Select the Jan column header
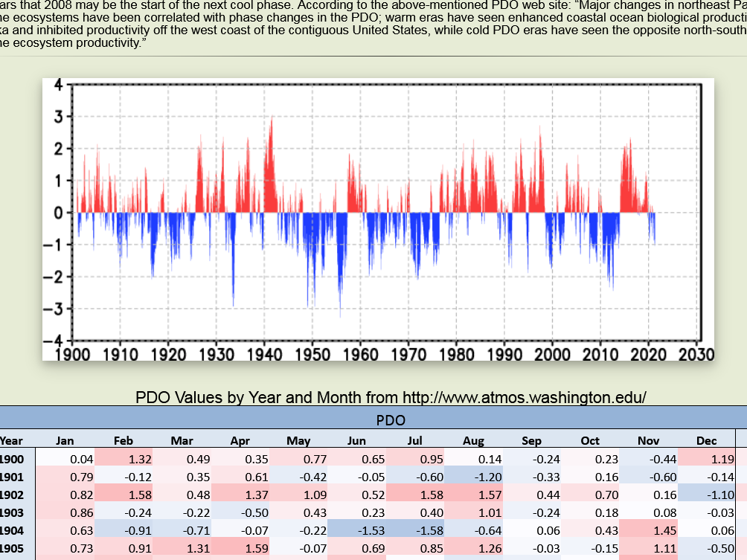 coord(65,440)
